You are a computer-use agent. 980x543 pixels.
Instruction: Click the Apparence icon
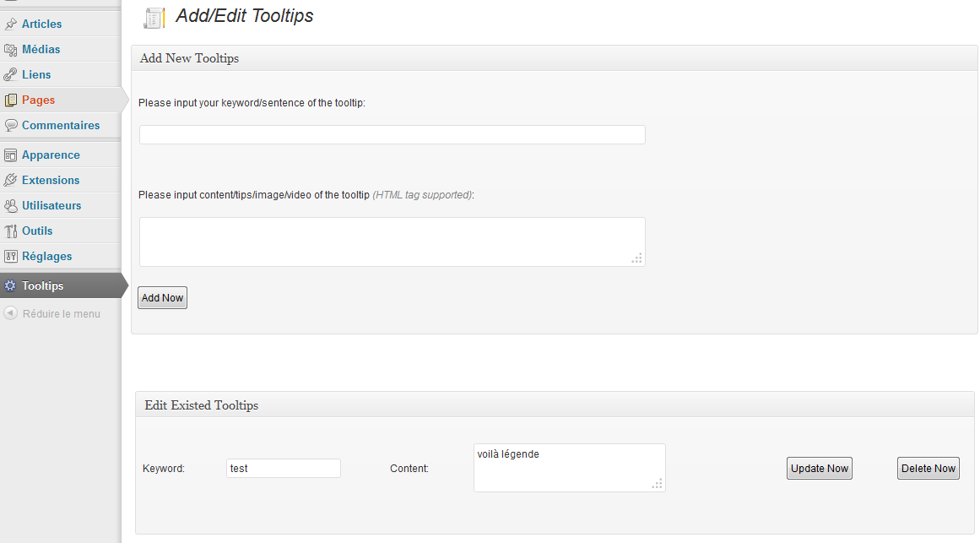coord(11,155)
